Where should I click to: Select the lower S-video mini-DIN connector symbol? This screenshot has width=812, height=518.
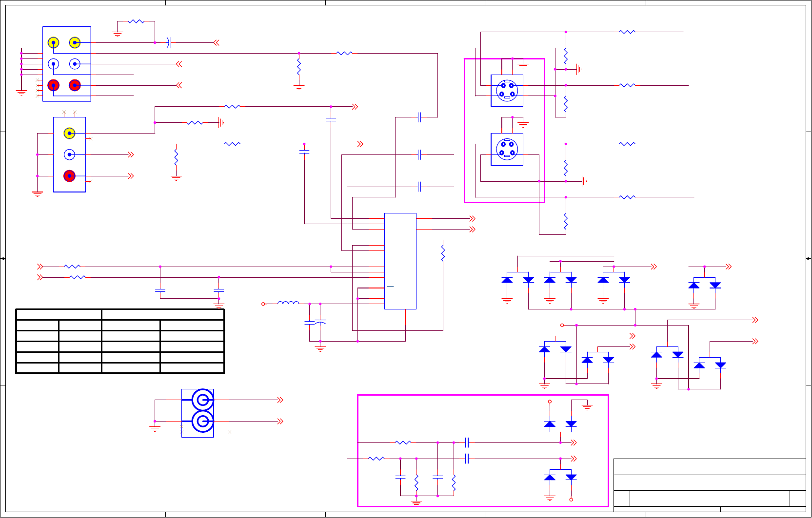[507, 149]
